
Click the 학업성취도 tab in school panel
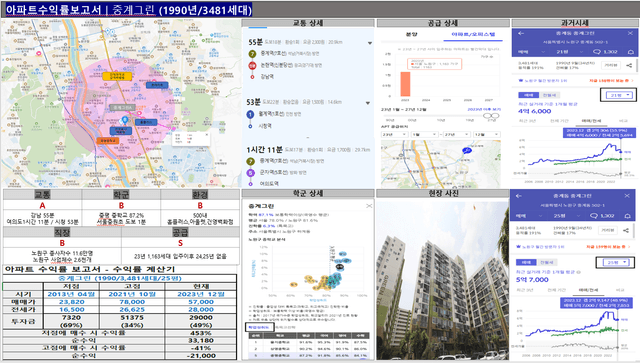(260, 327)
